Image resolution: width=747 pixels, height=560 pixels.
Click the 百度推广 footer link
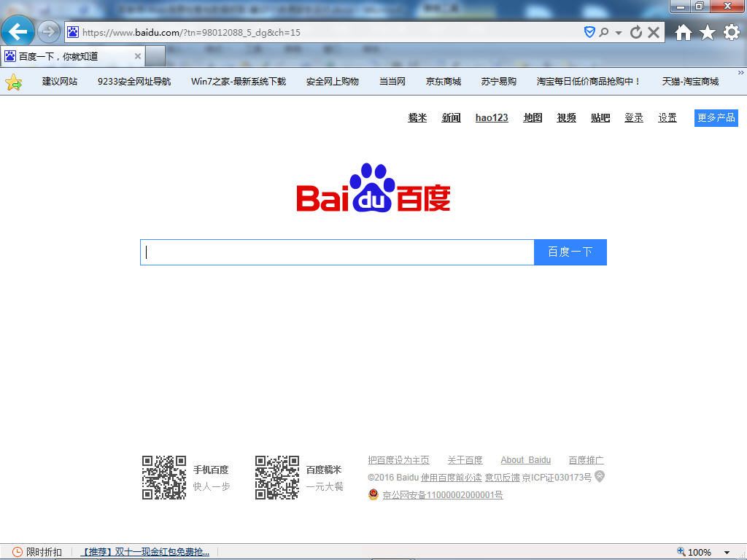coord(586,460)
